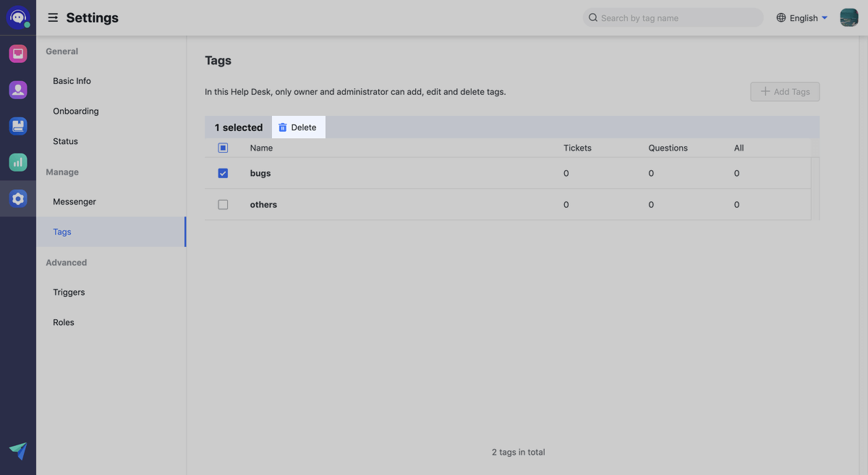Toggle the select-all checkbox in table header
This screenshot has height=475, width=868.
[223, 148]
